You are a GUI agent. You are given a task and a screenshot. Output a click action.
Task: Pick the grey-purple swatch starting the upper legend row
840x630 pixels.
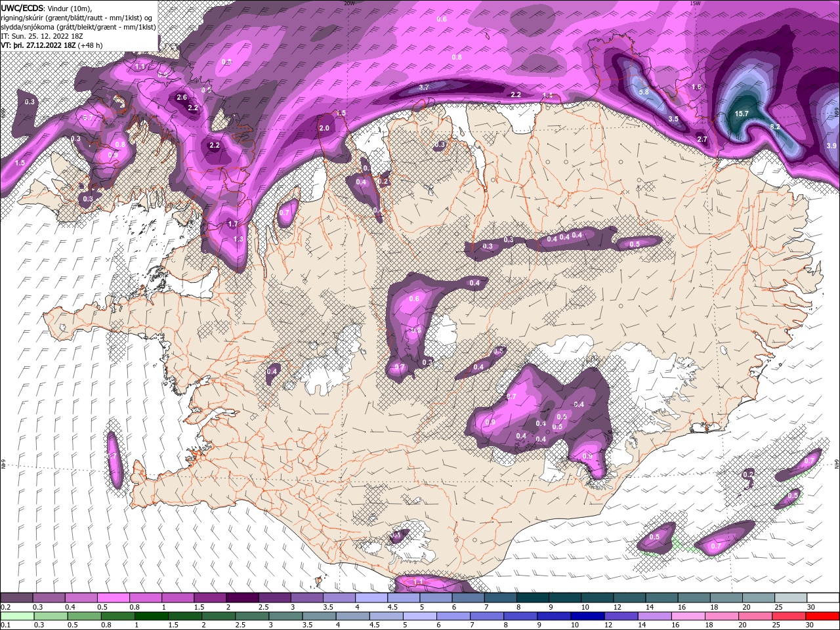click(x=16, y=598)
